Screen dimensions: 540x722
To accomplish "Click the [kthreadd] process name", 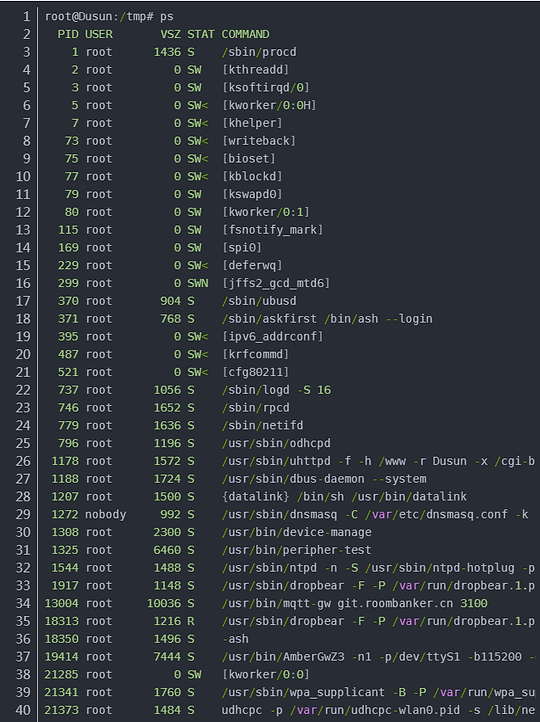I will pyautogui.click(x=255, y=70).
